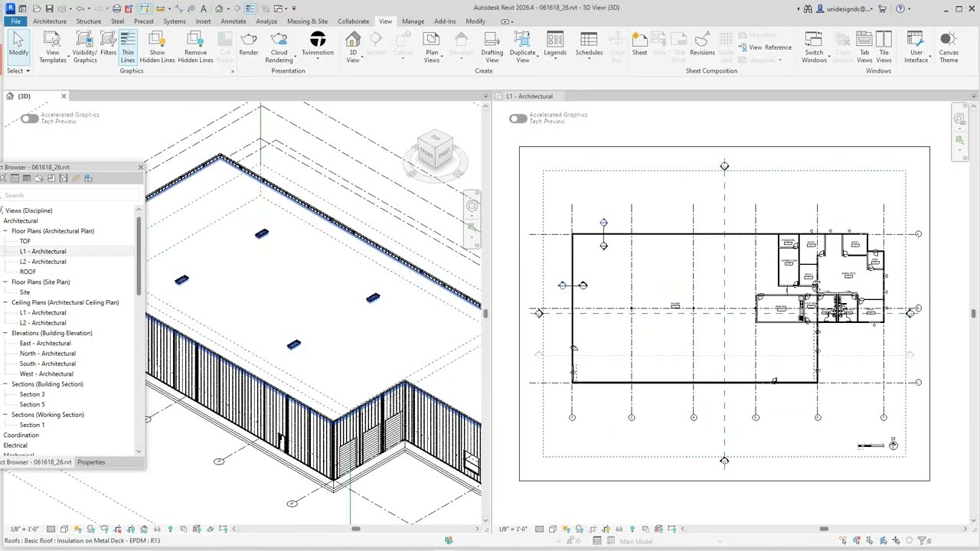Switch to the Structure ribbon tab

point(89,21)
